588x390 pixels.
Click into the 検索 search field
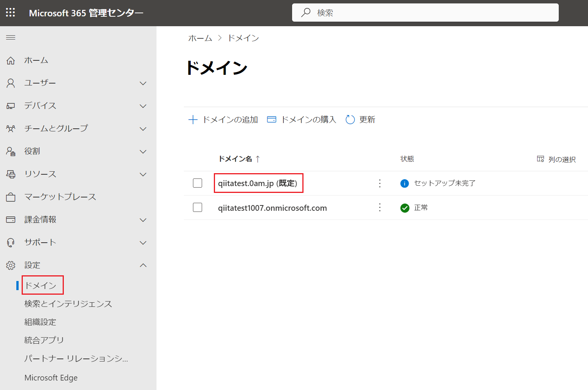coord(425,13)
